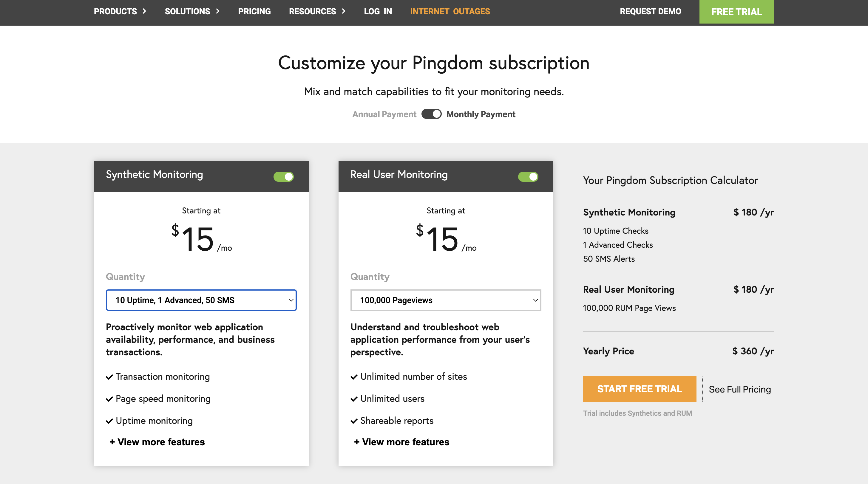Click the 'Trial includes Synthetics and RUM' note
The height and width of the screenshot is (487, 868).
click(637, 413)
